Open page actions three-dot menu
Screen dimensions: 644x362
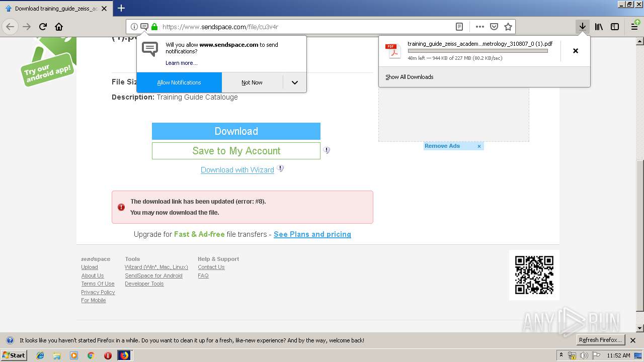480,27
